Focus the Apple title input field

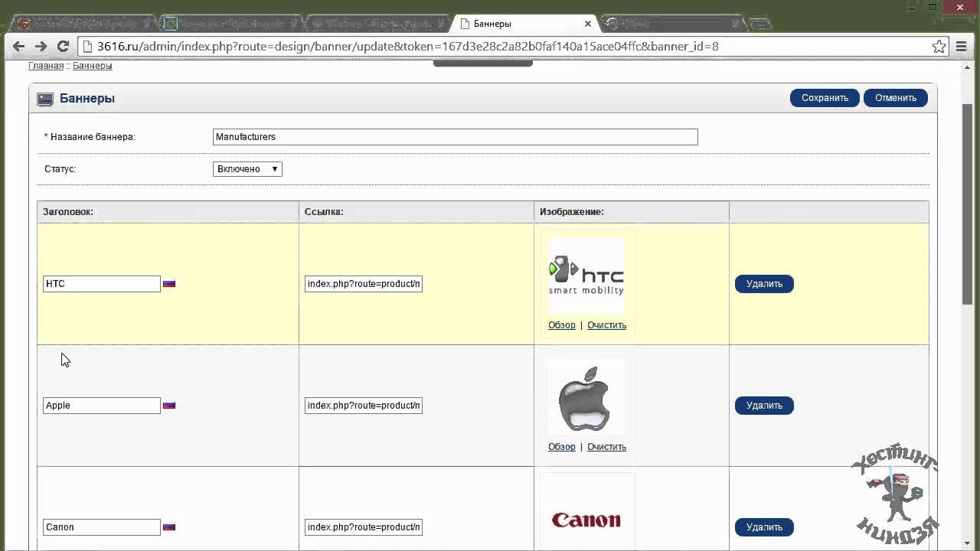[x=102, y=406]
